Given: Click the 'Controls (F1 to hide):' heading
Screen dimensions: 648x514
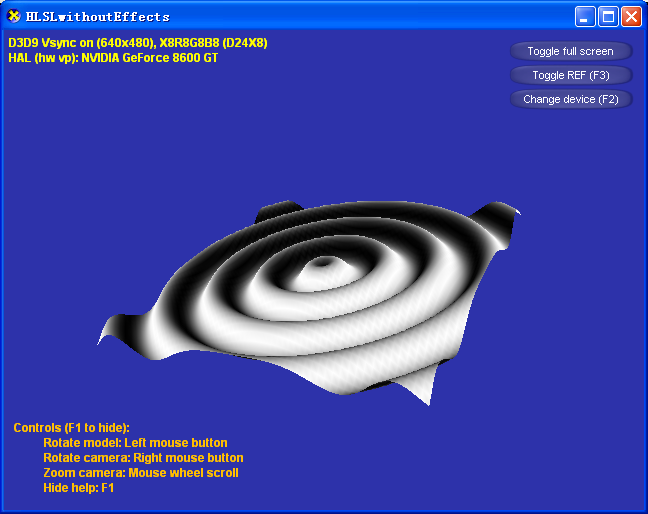Looking at the screenshot, I should pyautogui.click(x=71, y=428).
